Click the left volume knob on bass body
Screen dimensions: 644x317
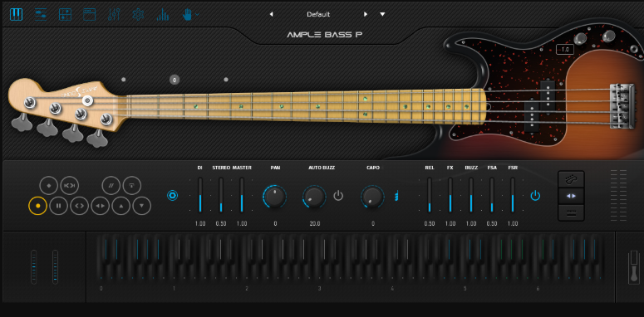(580, 38)
